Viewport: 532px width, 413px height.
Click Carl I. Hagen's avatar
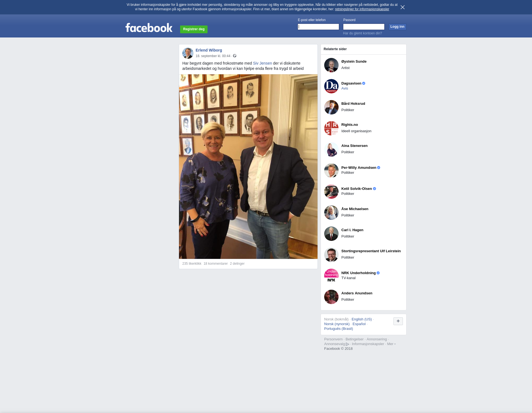click(x=331, y=234)
